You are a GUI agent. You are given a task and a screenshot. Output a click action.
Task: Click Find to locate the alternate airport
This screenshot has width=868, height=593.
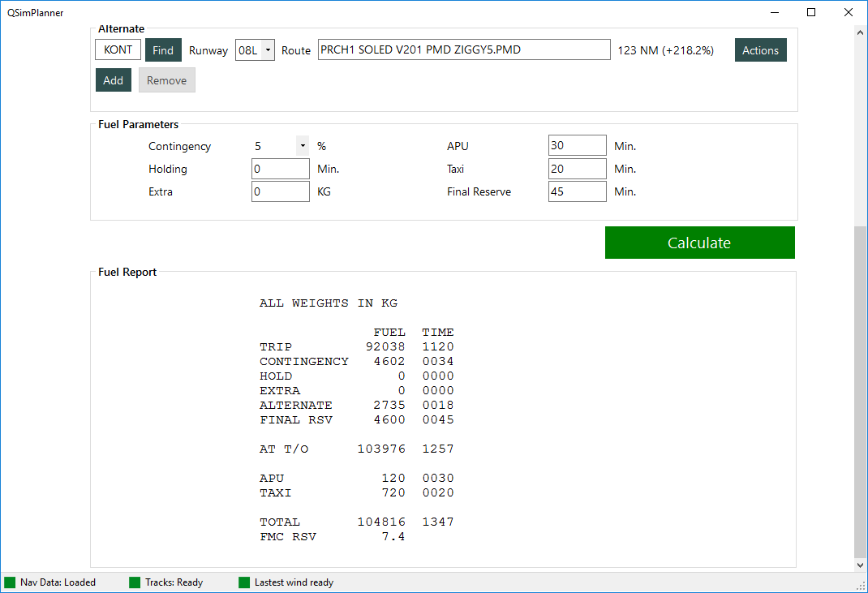click(x=163, y=49)
